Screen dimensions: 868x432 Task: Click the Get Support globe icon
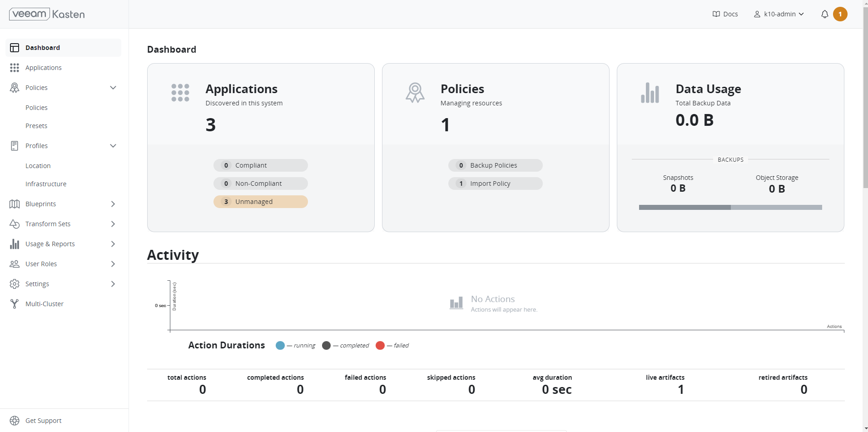pos(15,421)
